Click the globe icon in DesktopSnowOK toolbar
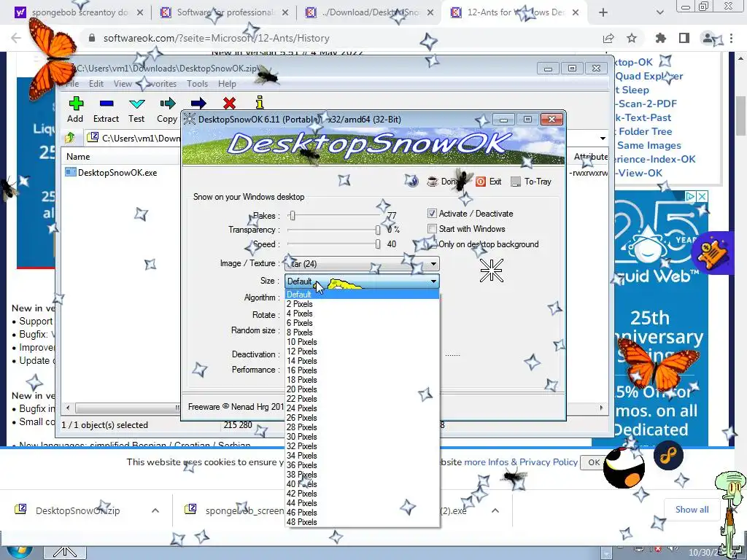The image size is (747, 560). pyautogui.click(x=411, y=181)
